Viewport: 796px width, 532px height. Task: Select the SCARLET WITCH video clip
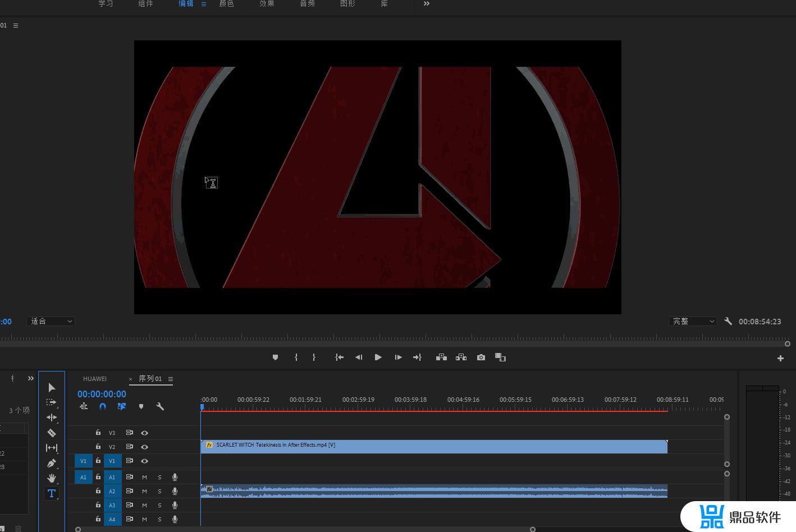(x=434, y=447)
